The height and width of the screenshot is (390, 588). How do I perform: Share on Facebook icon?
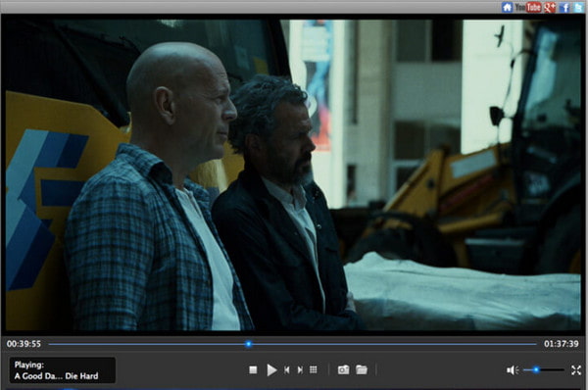click(564, 8)
